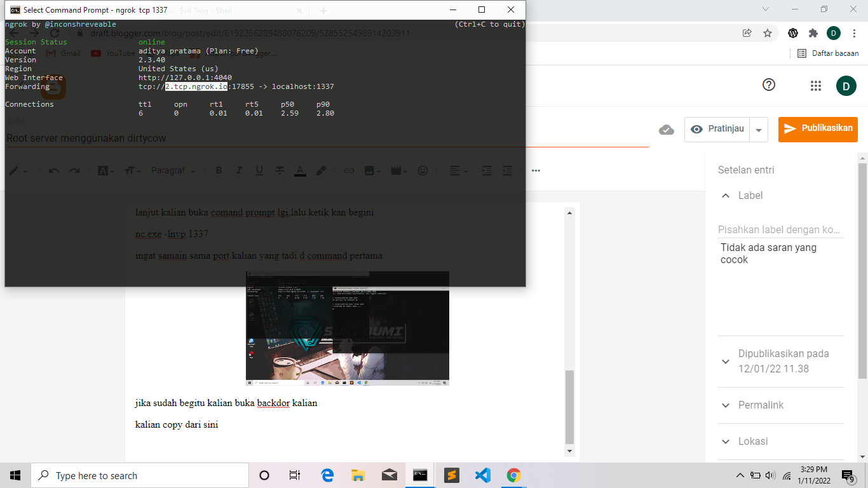Click the share this page icon
Viewport: 868px width, 488px height.
747,33
